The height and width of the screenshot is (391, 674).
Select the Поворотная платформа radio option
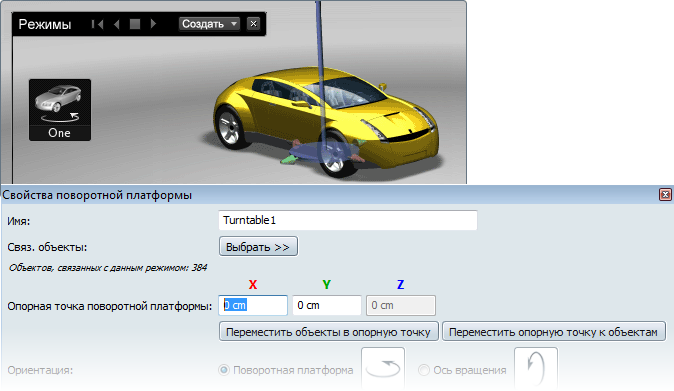tap(224, 370)
